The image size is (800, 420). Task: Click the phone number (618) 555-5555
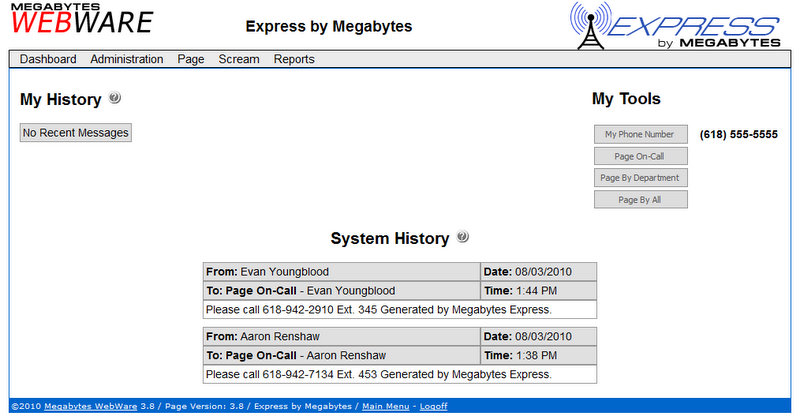(738, 134)
